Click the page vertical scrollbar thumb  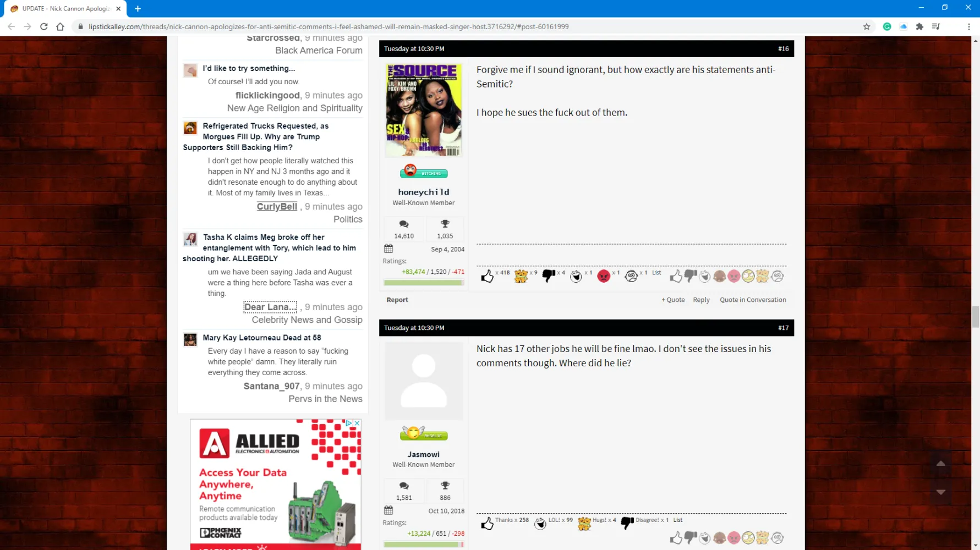coord(976,317)
